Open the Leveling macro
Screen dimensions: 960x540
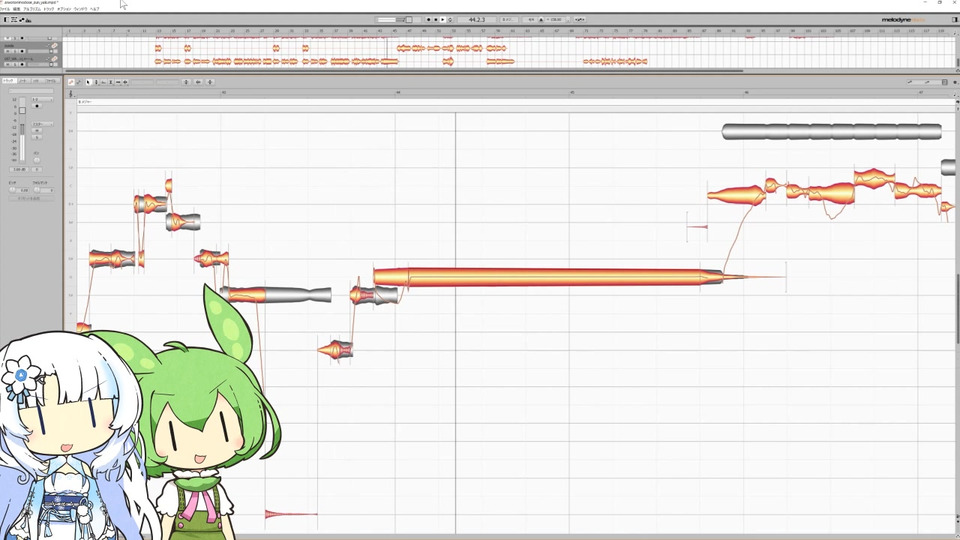click(x=210, y=82)
